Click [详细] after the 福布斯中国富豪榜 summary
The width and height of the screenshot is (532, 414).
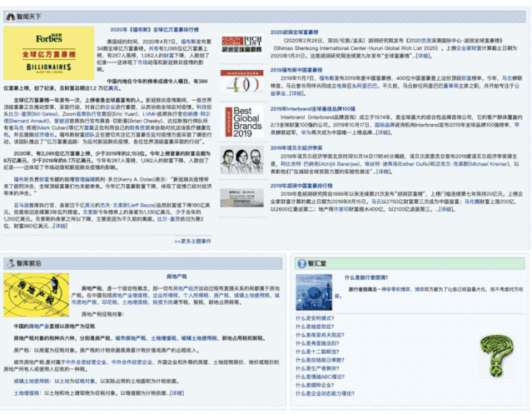click(296, 93)
